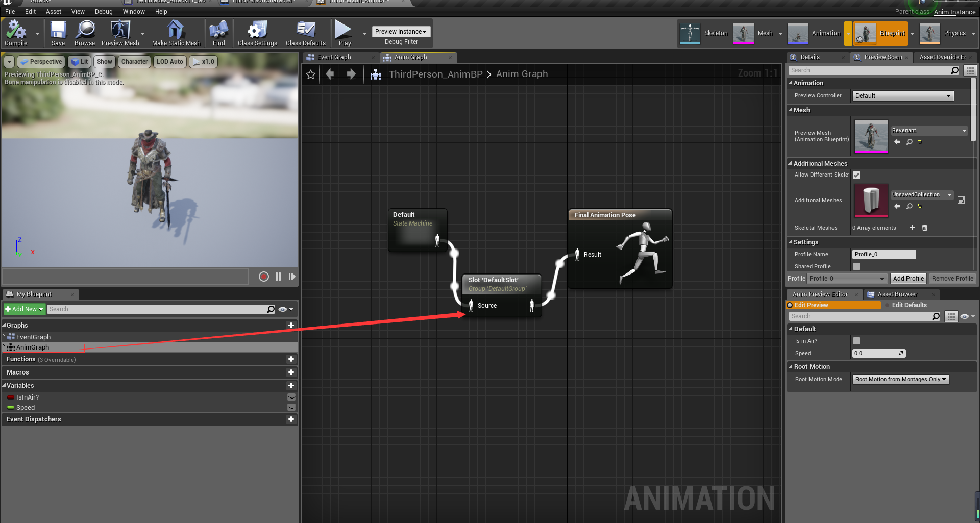This screenshot has width=980, height=523.
Task: Click Remove Profile button
Action: click(x=952, y=279)
